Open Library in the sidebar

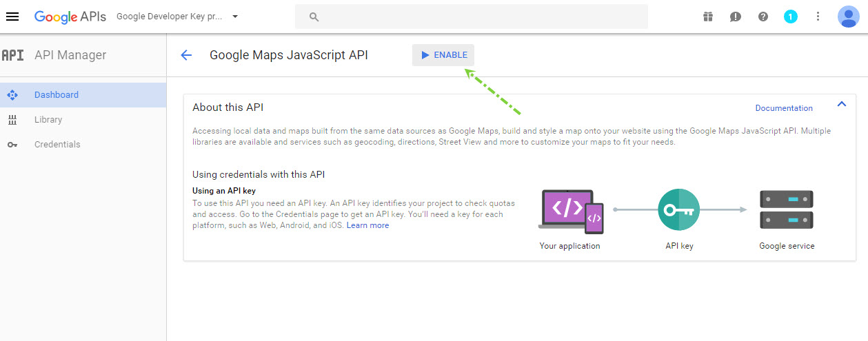pos(48,120)
